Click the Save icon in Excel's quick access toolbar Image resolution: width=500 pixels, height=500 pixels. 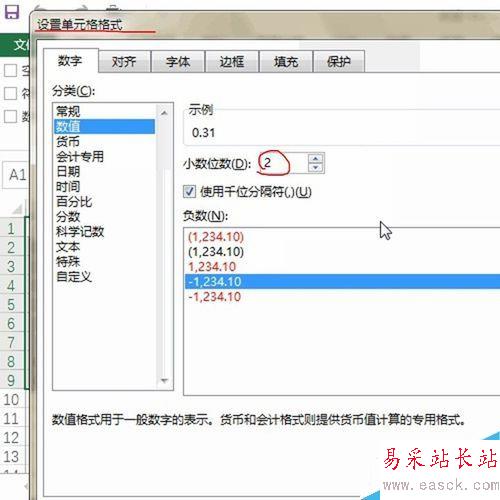coord(12,11)
